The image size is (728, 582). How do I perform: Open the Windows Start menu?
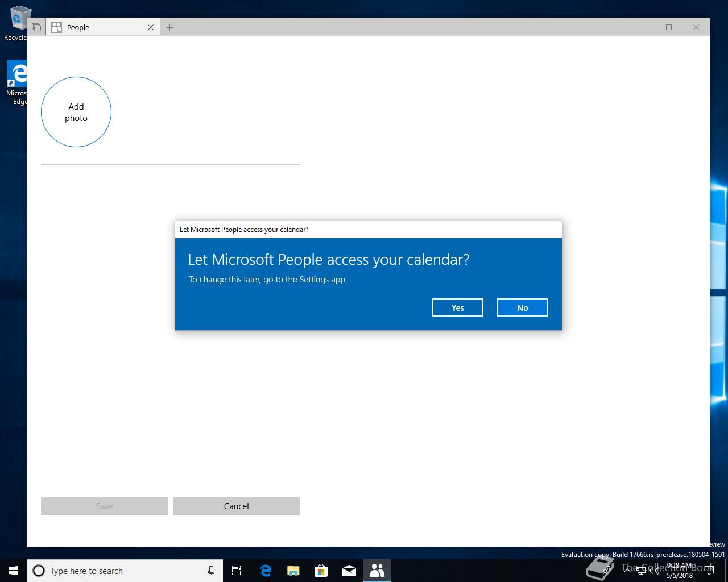pos(14,571)
